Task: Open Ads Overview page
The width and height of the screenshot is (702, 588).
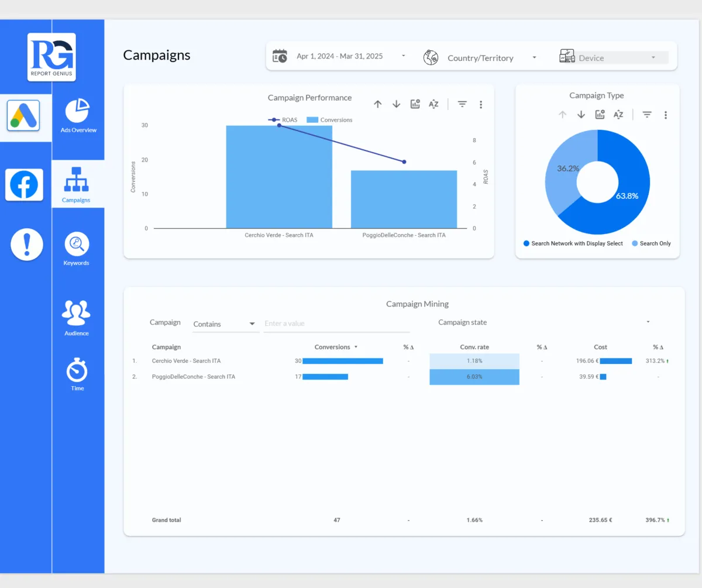Action: point(78,116)
